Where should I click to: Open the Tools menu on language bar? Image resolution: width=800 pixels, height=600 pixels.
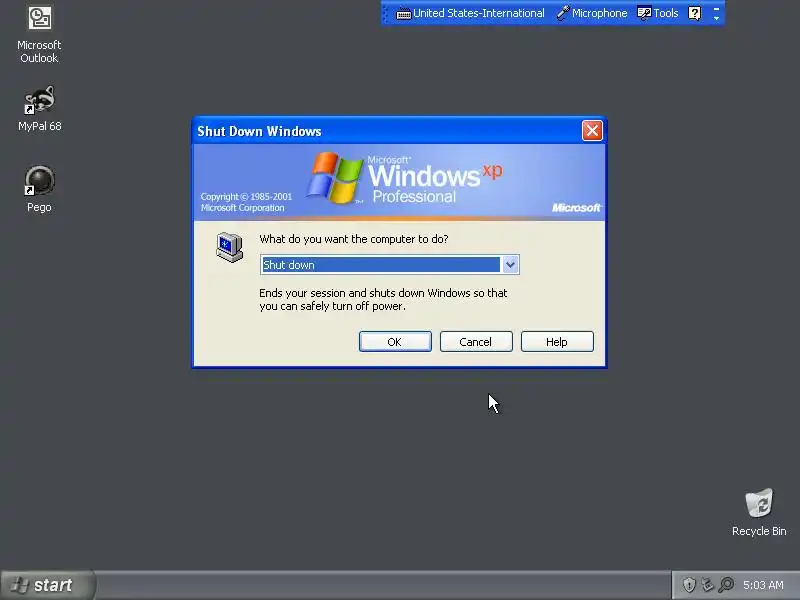coord(658,13)
